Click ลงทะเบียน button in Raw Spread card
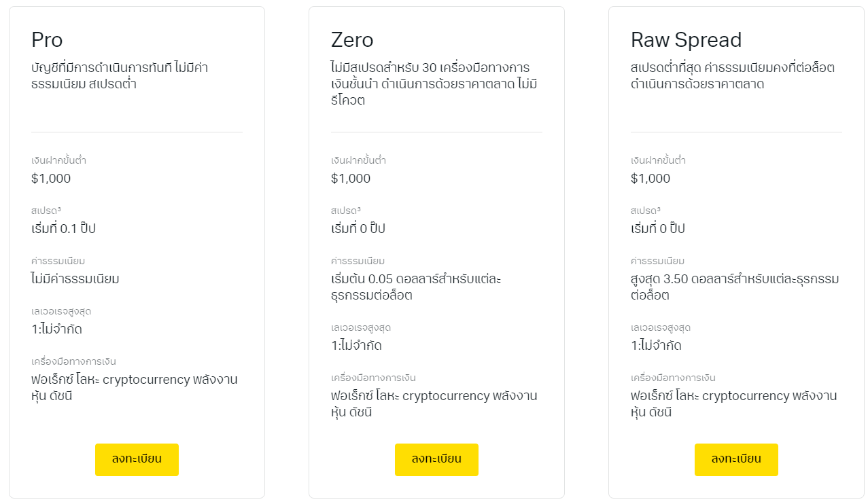 pyautogui.click(x=736, y=460)
